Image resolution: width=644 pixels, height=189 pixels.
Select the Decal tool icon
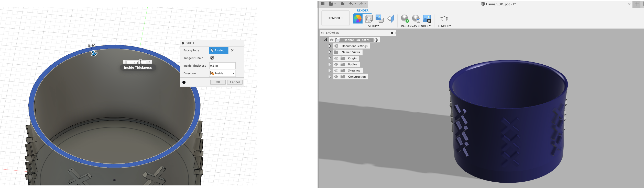(x=379, y=19)
